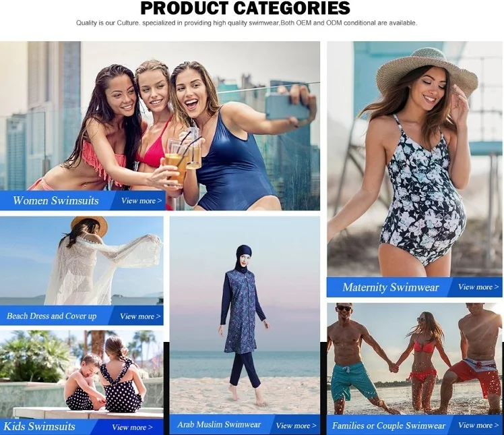Select the Arab Muslim Swimwear label
The width and height of the screenshot is (504, 435).
[219, 425]
